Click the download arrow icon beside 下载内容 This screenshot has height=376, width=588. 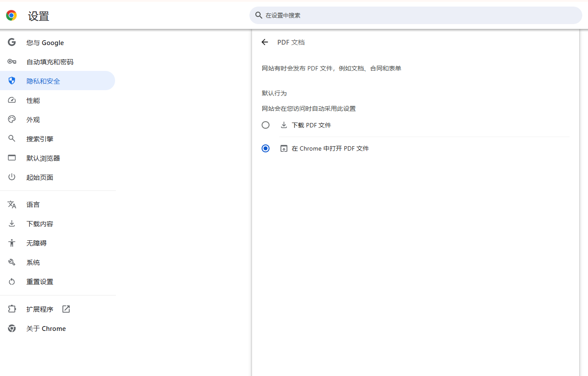click(x=12, y=224)
